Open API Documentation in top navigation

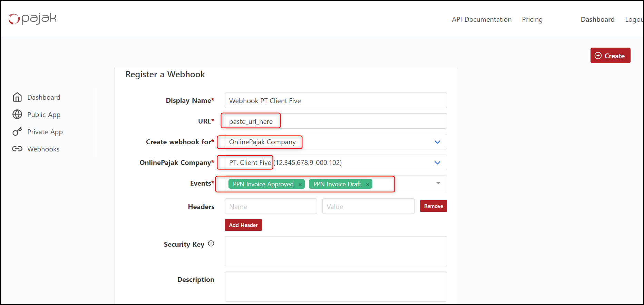pyautogui.click(x=481, y=20)
